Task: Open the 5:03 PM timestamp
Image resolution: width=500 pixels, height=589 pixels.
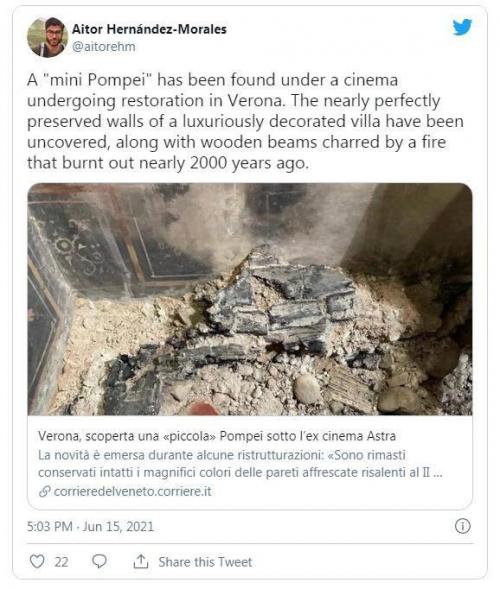Action: point(50,526)
